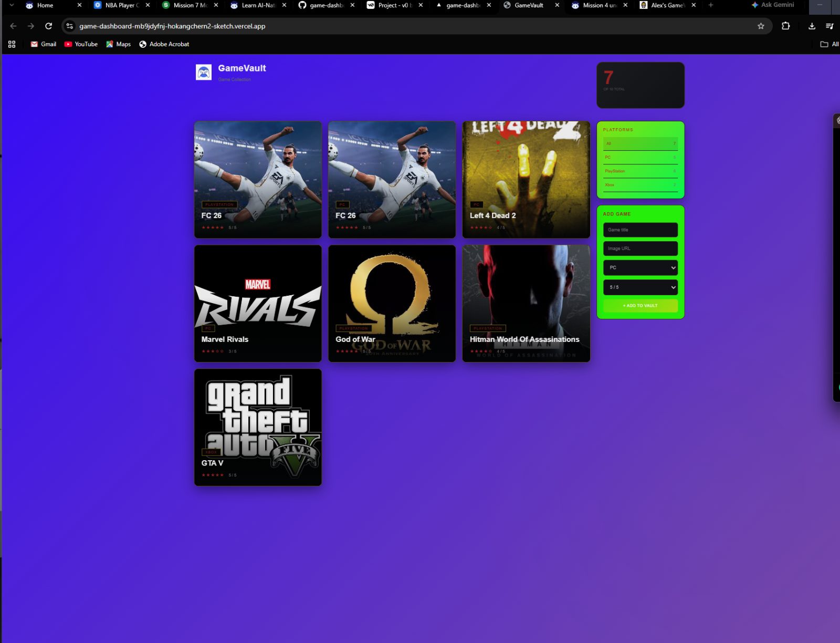Open the PC platform dropdown in Add Game
Screen dimensions: 840x643
[640, 267]
